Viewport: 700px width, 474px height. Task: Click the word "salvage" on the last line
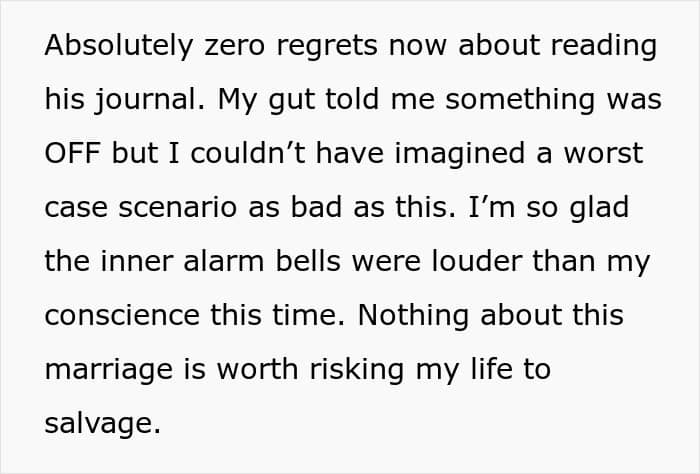point(100,424)
